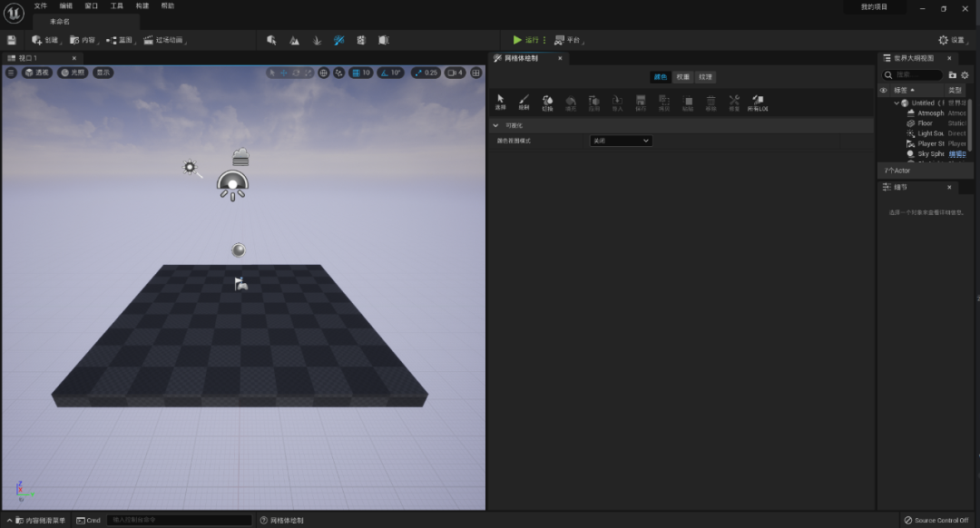Toggle world/local coordinate globe icon
Image resolution: width=980 pixels, height=528 pixels.
click(323, 73)
